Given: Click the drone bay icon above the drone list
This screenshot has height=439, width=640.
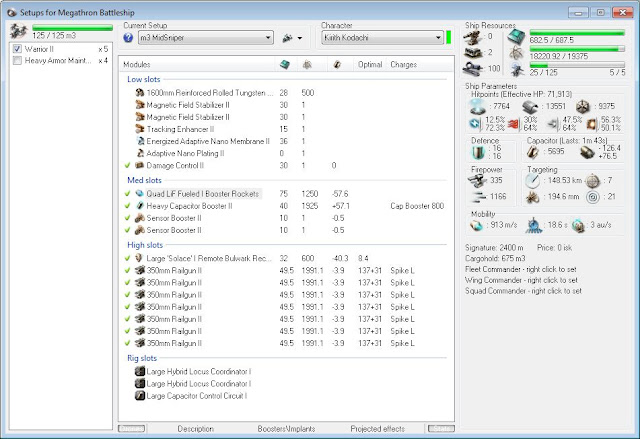Looking at the screenshot, I should point(19,31).
